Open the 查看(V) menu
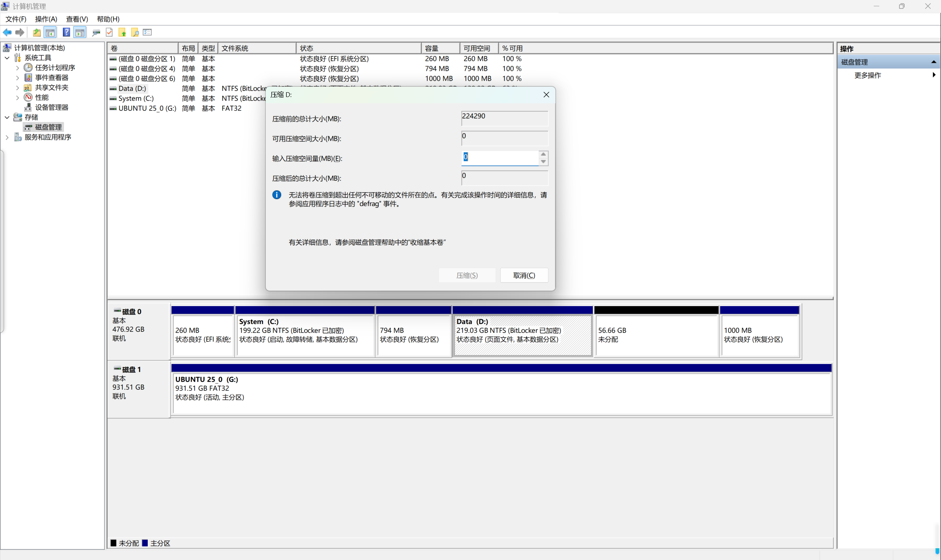 76,19
